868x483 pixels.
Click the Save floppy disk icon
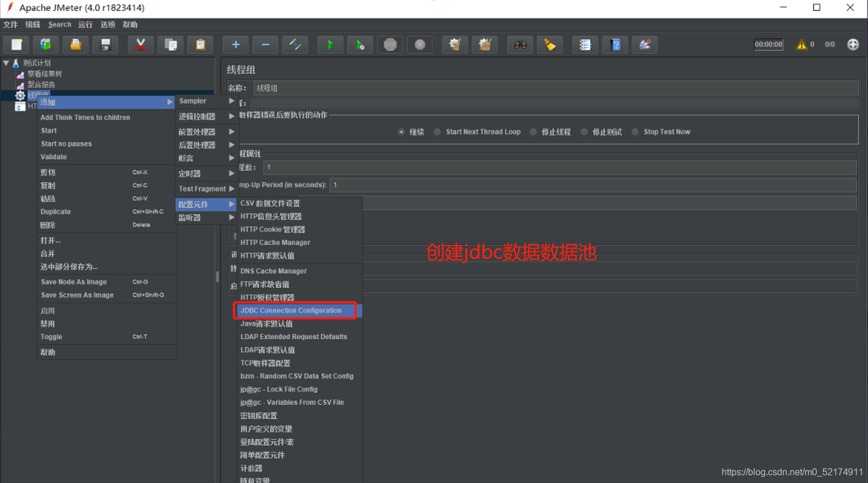105,45
